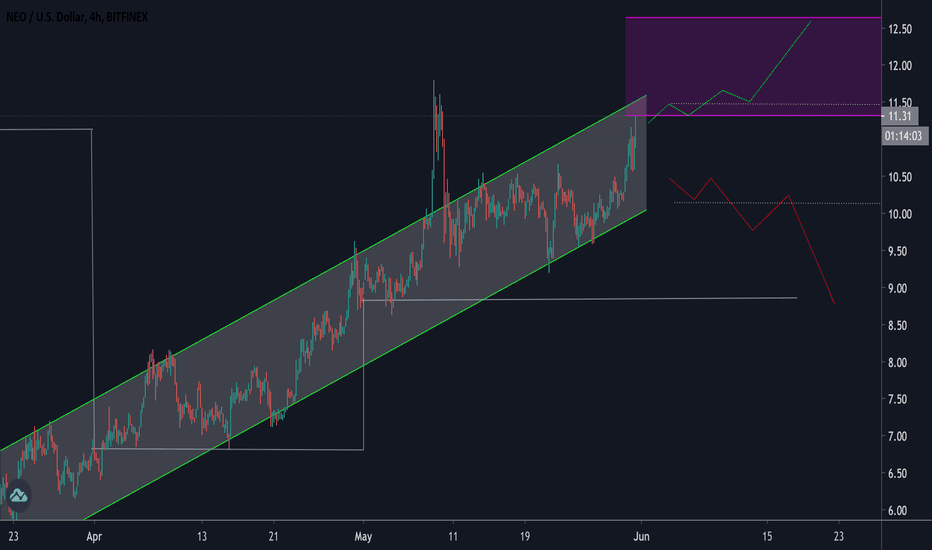Click the round cloud logo icon
This screenshot has height=550, width=932.
point(18,495)
